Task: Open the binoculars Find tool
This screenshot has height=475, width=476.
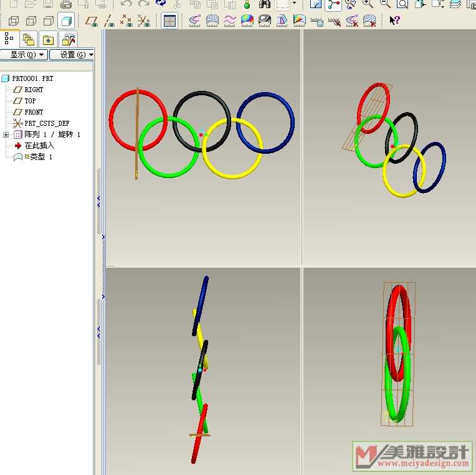Action: click(264, 4)
